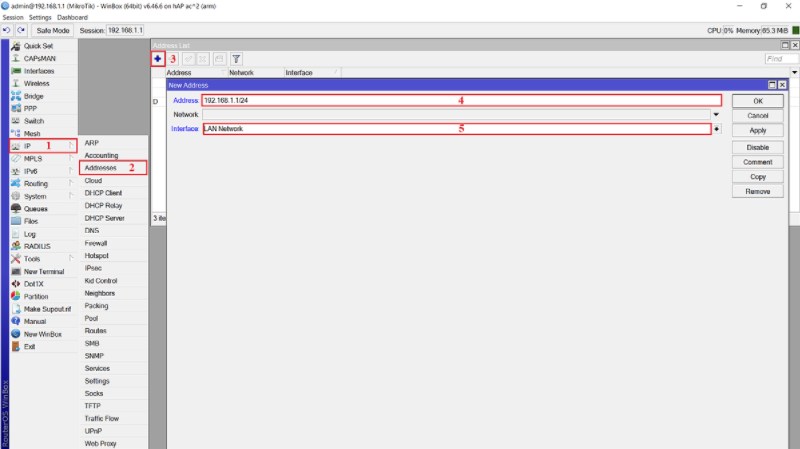
Task: Expand the Network field arrow
Action: coord(716,115)
